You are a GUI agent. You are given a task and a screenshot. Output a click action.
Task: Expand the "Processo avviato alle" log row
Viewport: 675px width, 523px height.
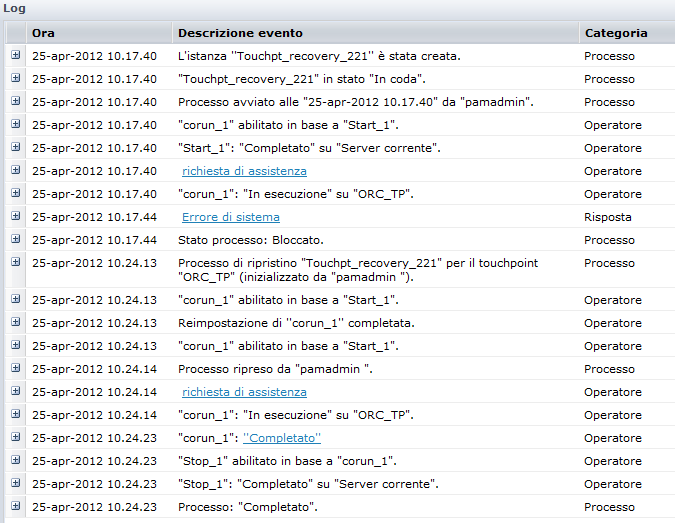pos(16,102)
